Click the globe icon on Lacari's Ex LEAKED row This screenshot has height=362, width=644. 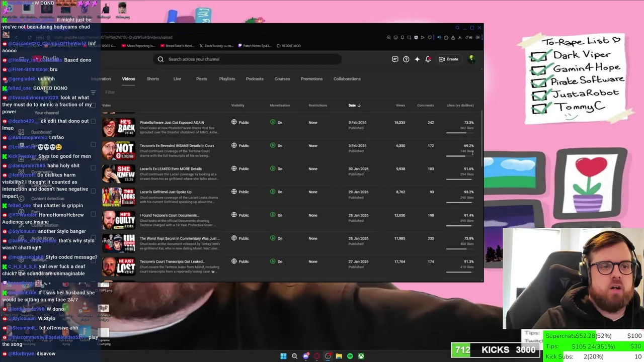coord(234,168)
